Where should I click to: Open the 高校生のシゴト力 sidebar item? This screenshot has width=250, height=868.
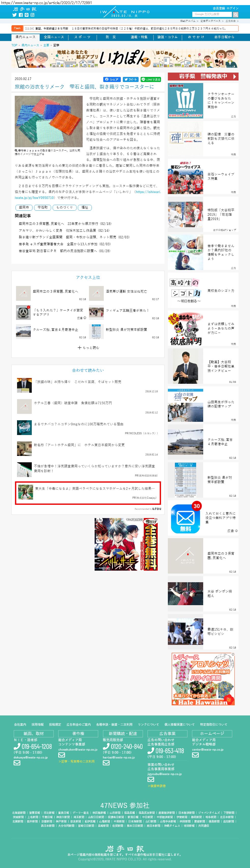[203, 290]
